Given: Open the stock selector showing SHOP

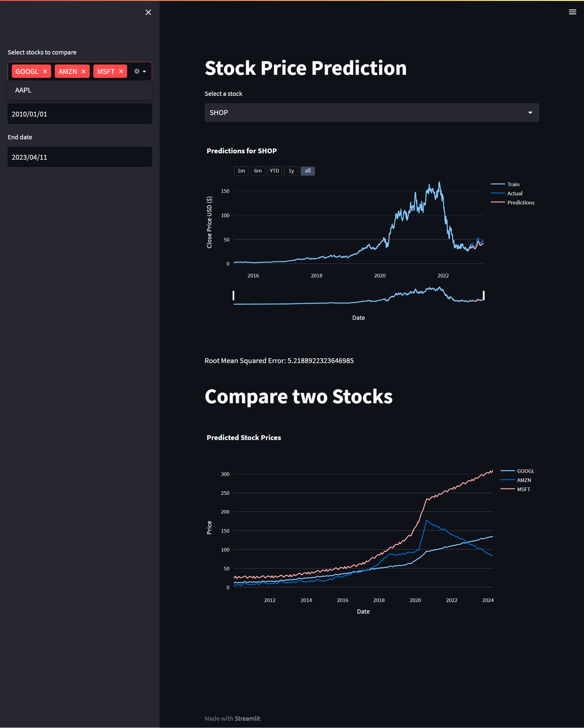Looking at the screenshot, I should tap(371, 113).
